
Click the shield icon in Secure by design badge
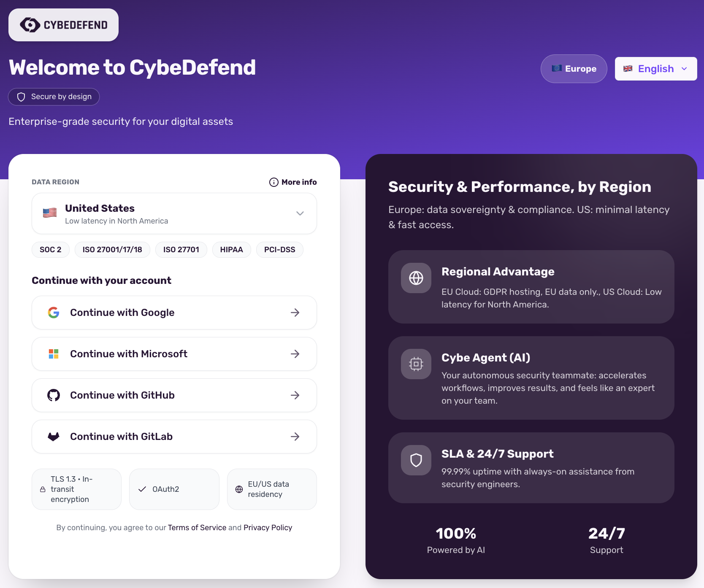point(21,97)
